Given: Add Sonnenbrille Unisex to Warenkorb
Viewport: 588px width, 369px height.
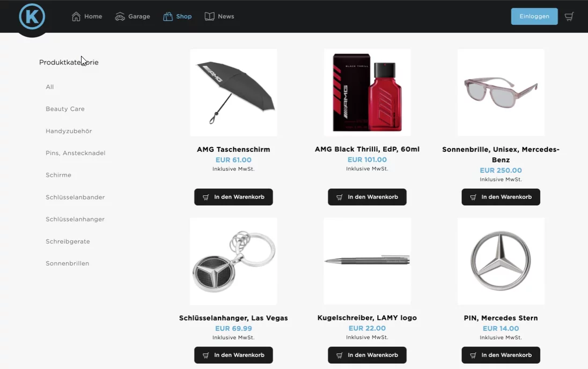Looking at the screenshot, I should tap(501, 197).
